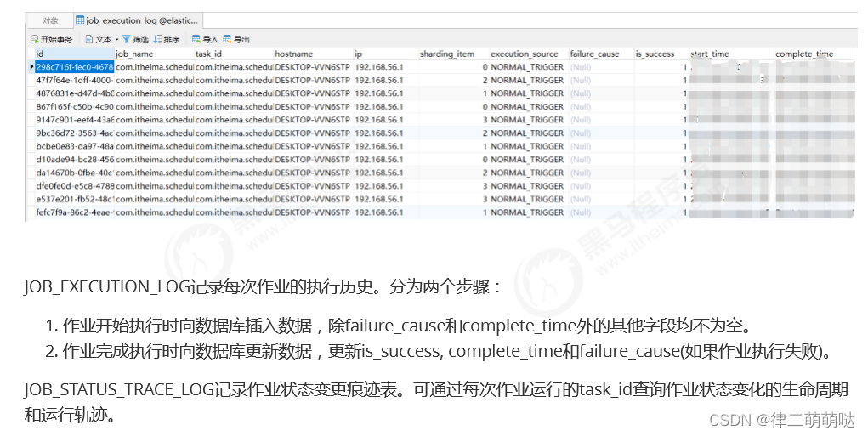The width and height of the screenshot is (868, 436).
Task: Click the is_success column header
Action: (x=661, y=54)
